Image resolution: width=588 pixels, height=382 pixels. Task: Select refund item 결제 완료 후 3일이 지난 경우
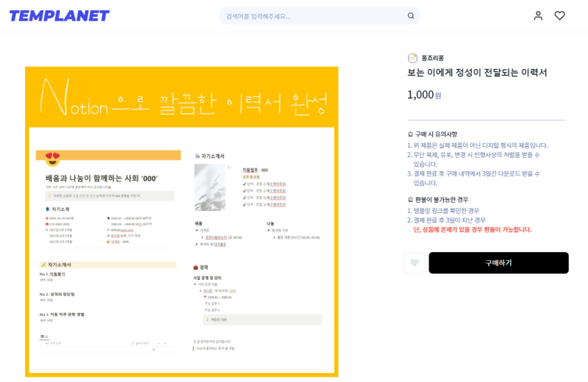[x=446, y=220]
